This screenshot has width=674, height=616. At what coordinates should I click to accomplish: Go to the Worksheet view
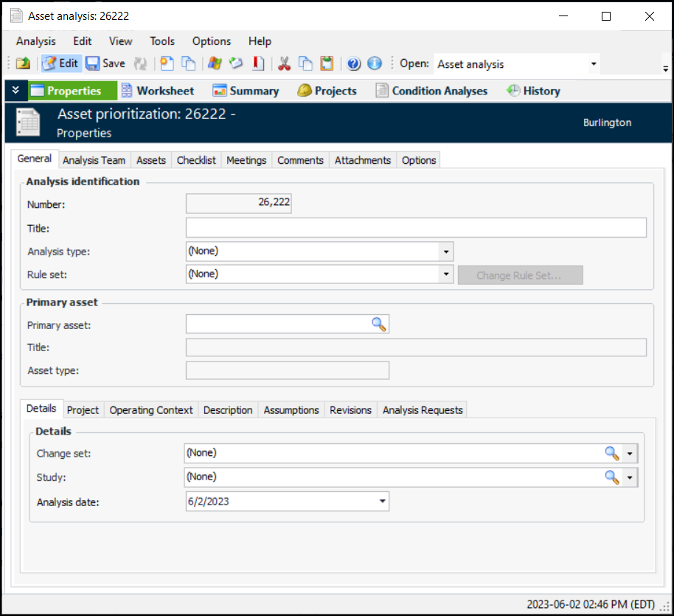click(156, 91)
